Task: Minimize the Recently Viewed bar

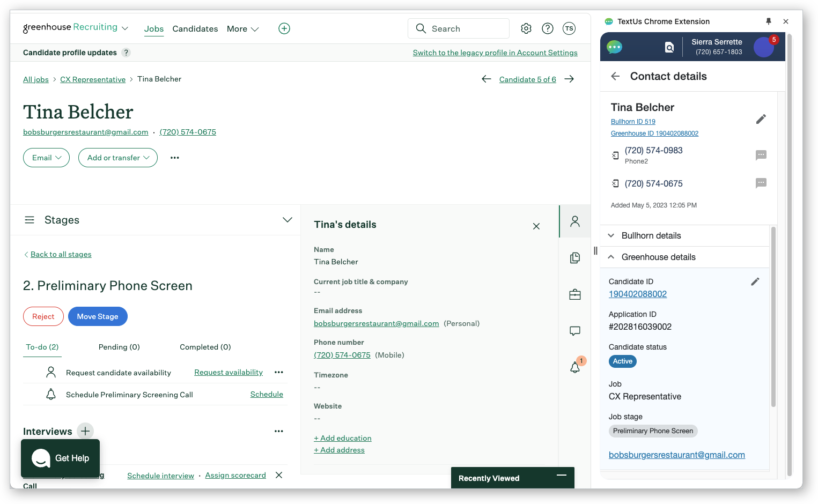Action: tap(562, 476)
